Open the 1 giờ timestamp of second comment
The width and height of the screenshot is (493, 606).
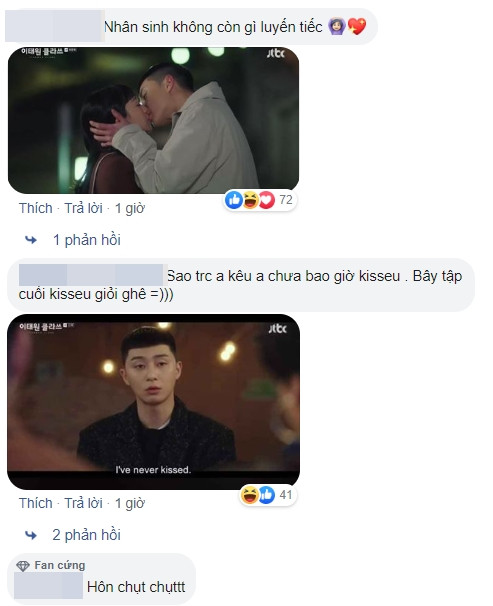point(130,503)
